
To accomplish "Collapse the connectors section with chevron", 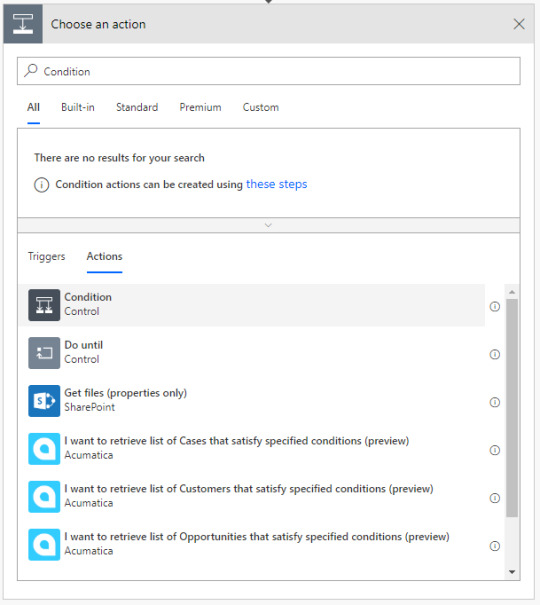I will (x=268, y=225).
